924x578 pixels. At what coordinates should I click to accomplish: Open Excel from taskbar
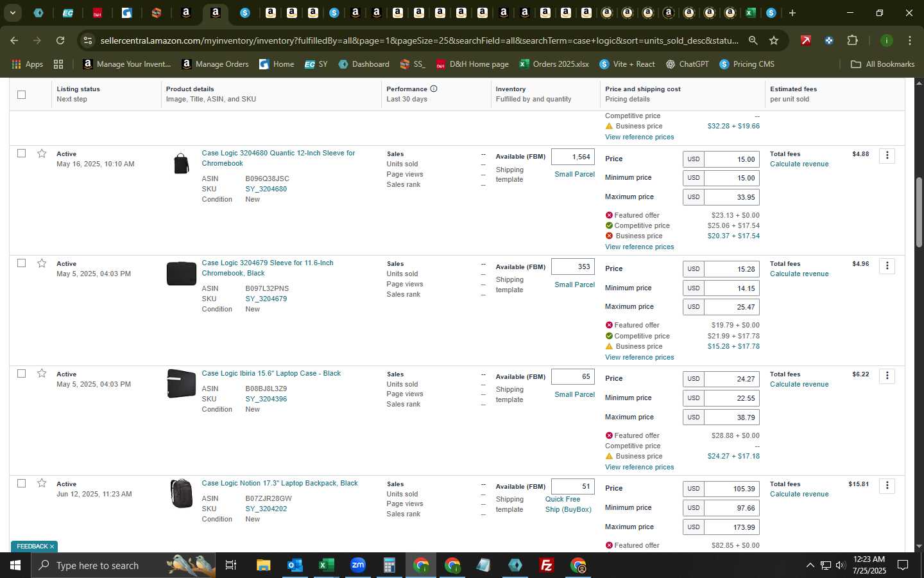(326, 565)
